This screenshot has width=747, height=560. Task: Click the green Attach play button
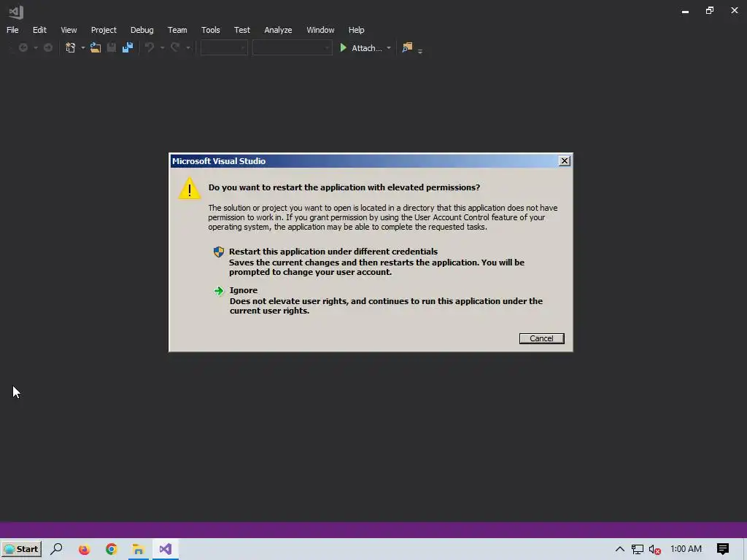click(343, 47)
